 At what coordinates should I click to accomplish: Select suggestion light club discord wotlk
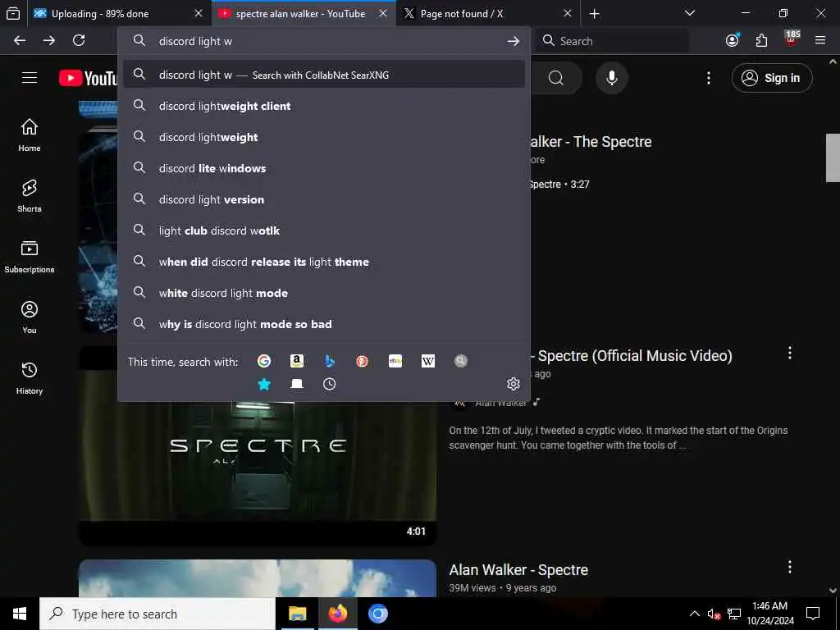pyautogui.click(x=324, y=231)
